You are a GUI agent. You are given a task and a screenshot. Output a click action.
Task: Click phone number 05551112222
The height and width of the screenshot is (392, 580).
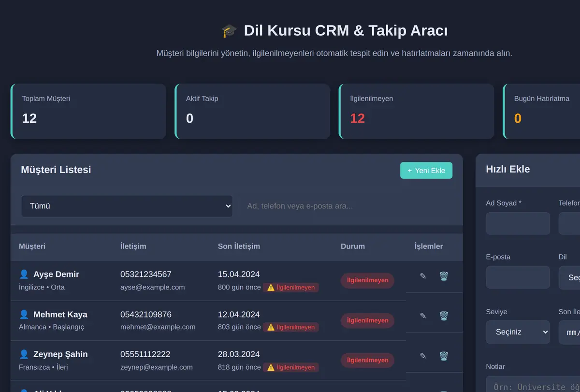pyautogui.click(x=145, y=354)
